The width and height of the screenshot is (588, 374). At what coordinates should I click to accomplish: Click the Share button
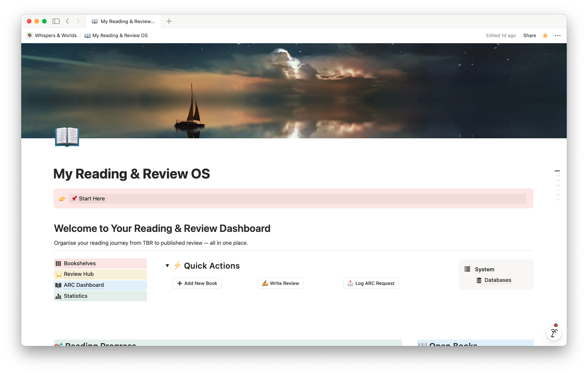pos(529,36)
